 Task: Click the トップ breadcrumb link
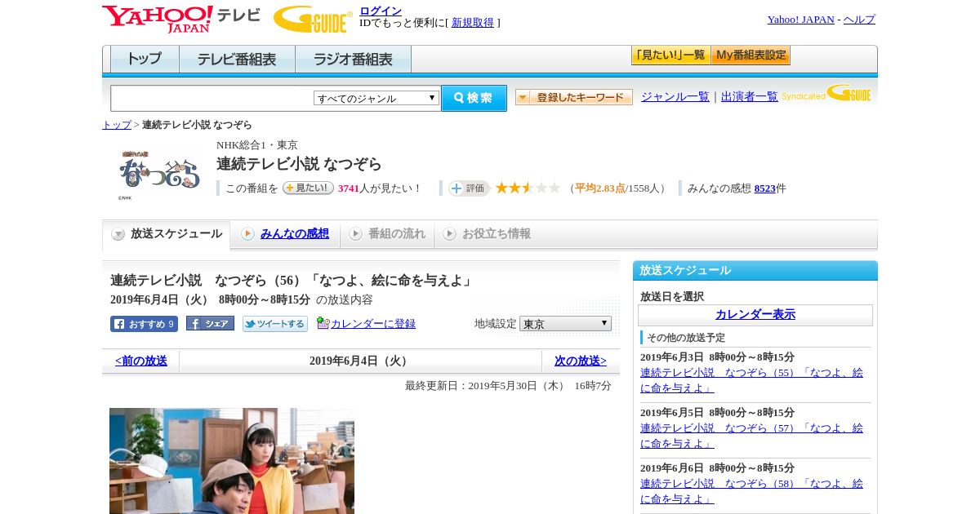tap(116, 125)
